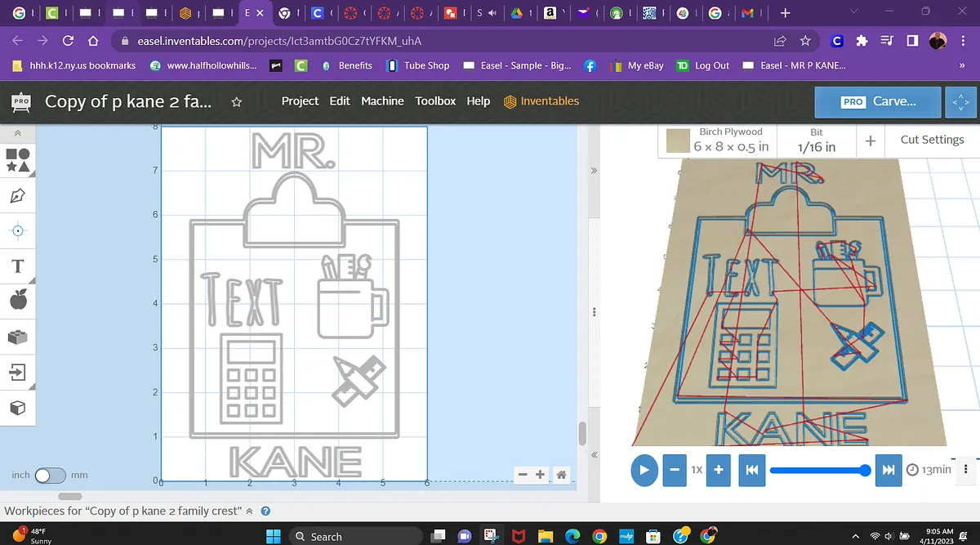Open the Apps lego brick icon

[18, 337]
